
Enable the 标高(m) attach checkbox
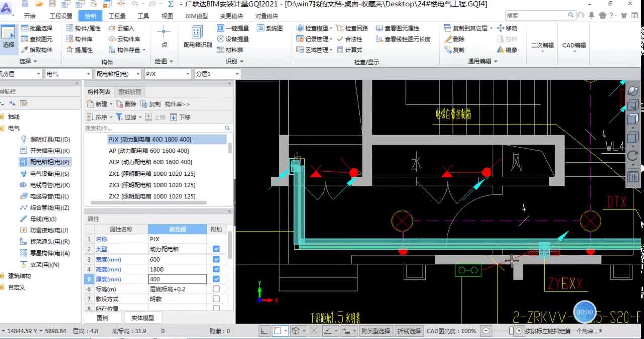[216, 289]
